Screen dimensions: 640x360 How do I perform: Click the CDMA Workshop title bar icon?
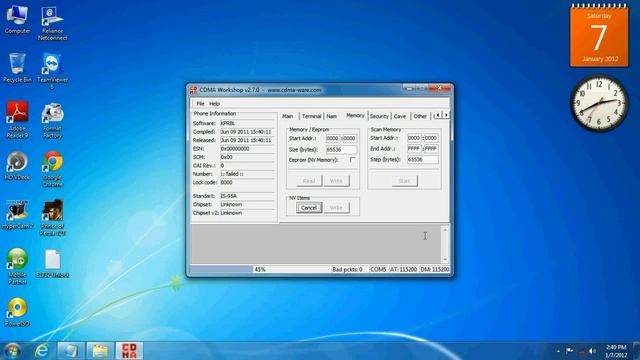(193, 90)
